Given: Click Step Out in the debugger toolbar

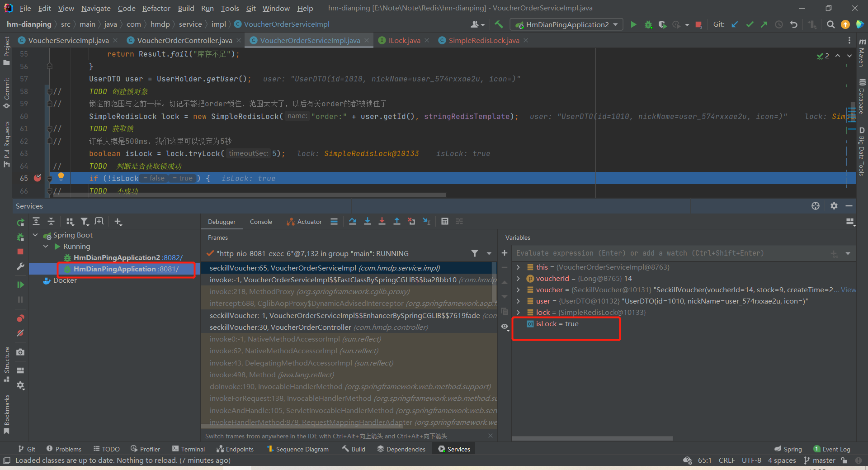Looking at the screenshot, I should pos(397,221).
